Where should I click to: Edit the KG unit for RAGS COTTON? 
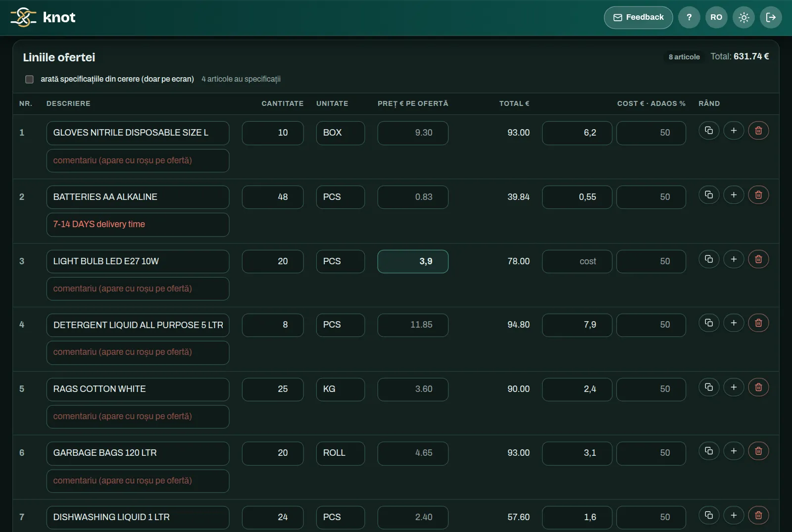[341, 389]
